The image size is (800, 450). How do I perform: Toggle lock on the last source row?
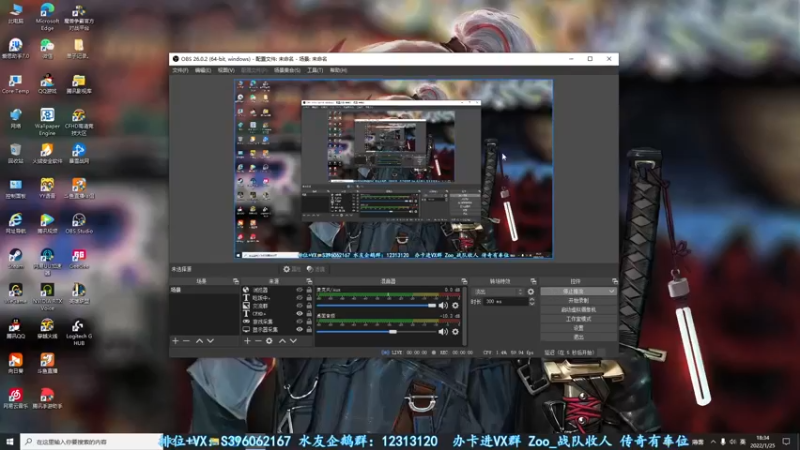pos(309,328)
